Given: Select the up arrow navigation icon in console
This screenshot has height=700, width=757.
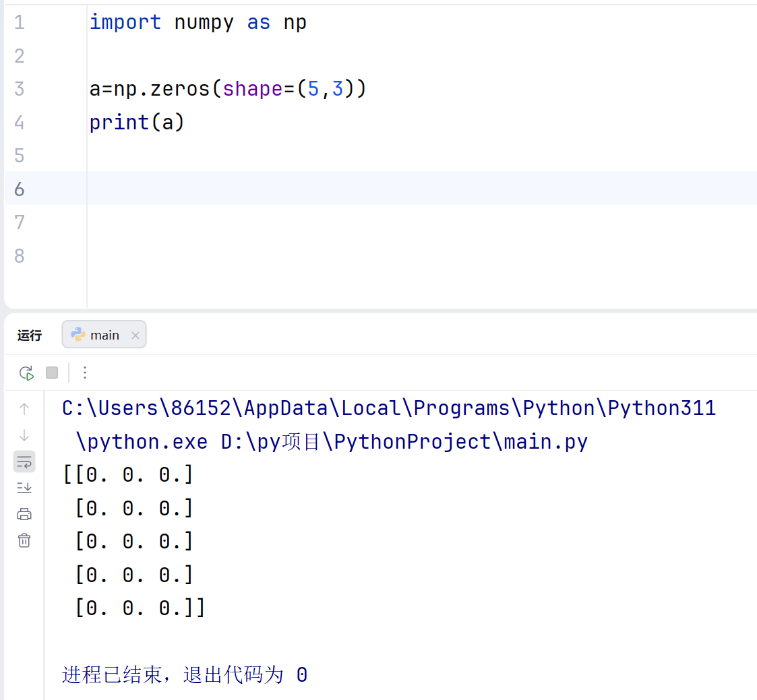Looking at the screenshot, I should [x=24, y=408].
